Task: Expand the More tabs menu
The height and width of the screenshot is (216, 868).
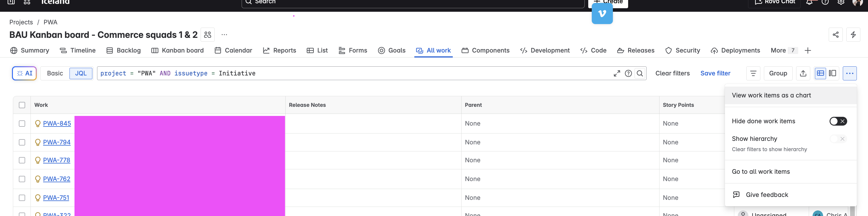Action: (784, 50)
